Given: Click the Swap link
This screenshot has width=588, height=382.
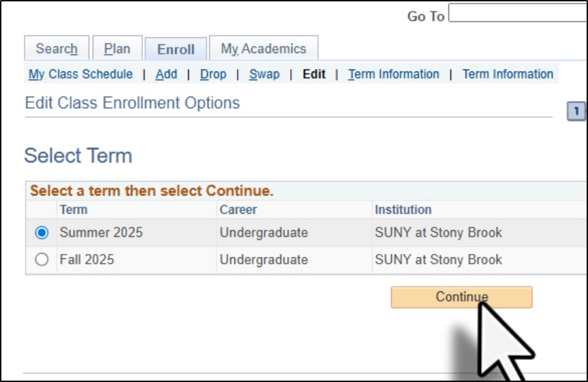Looking at the screenshot, I should point(264,74).
